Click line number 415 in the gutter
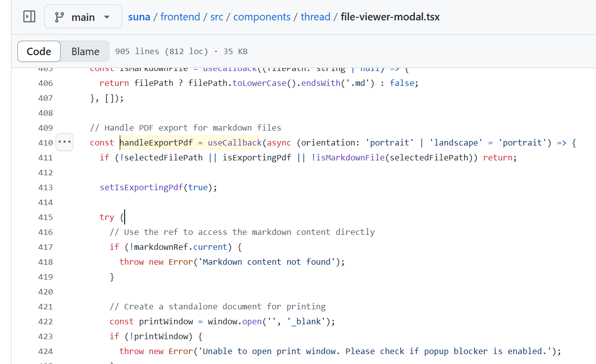Viewport: 596px width, 364px height. [45, 217]
